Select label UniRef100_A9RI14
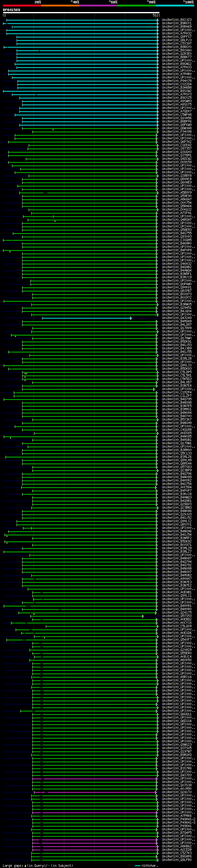This screenshot has height=868, width=197. 177,677
